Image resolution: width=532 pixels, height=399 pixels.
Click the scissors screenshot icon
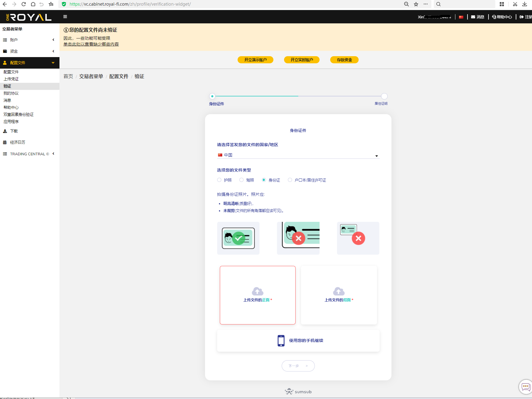[x=515, y=4]
